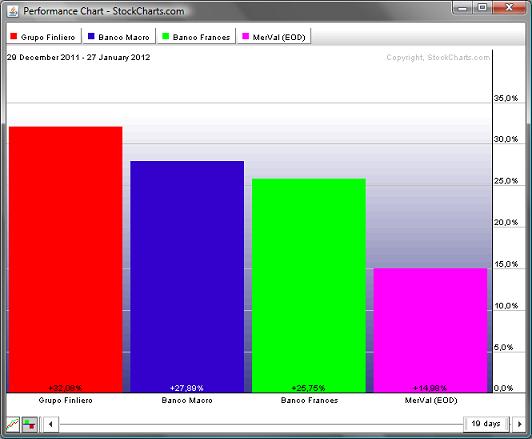The image size is (532, 439).
Task: Select the magenta MerVal (EOD) bar
Action: point(430,330)
